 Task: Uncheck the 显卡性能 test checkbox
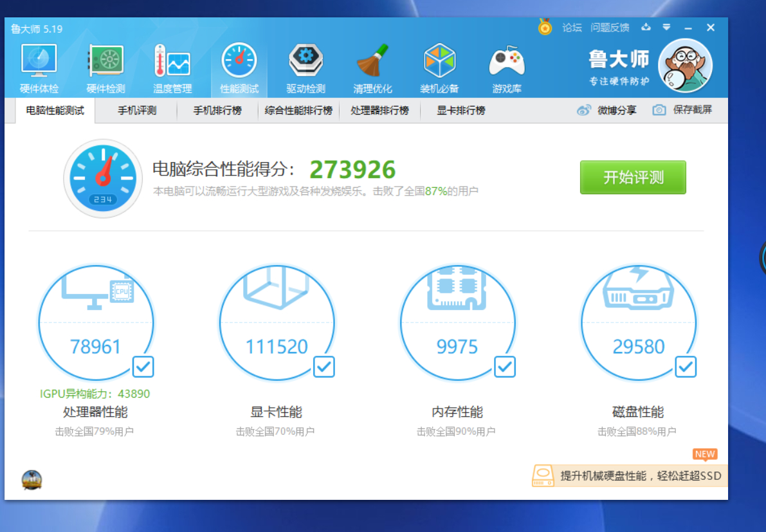(x=324, y=367)
